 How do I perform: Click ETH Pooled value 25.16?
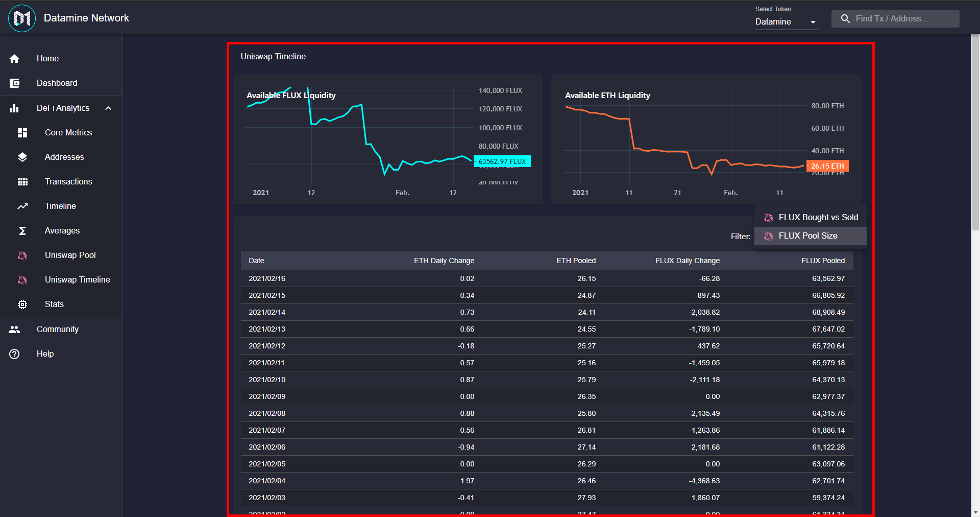(x=586, y=363)
